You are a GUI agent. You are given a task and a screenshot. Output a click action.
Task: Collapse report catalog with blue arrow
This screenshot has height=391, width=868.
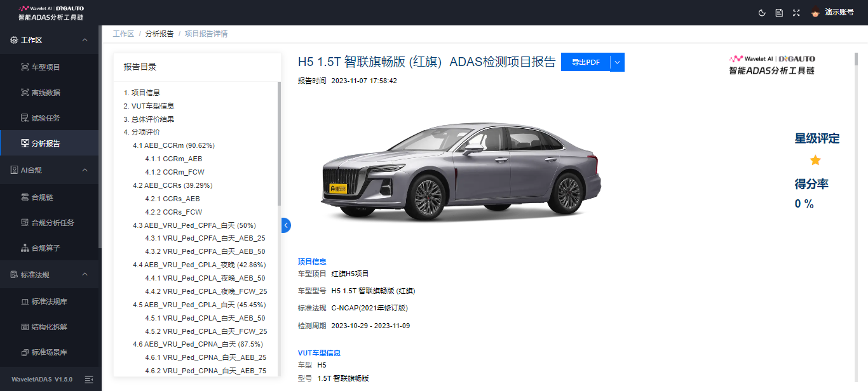point(286,225)
